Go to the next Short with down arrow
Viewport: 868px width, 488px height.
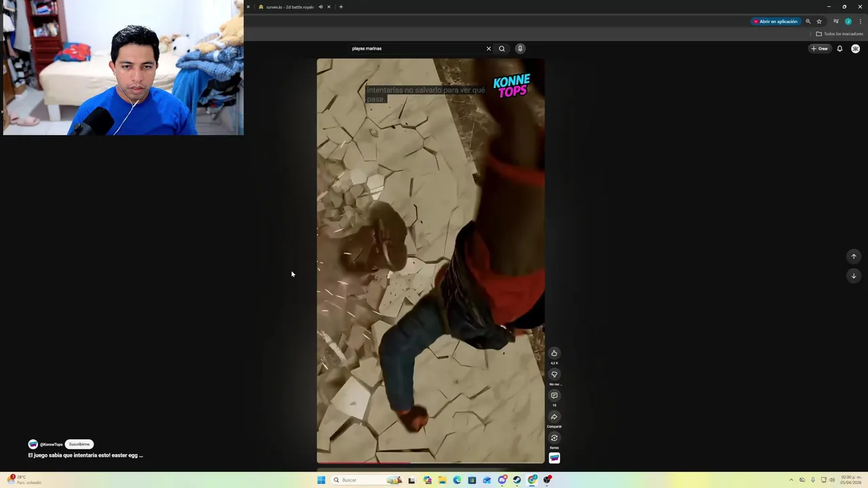854,276
